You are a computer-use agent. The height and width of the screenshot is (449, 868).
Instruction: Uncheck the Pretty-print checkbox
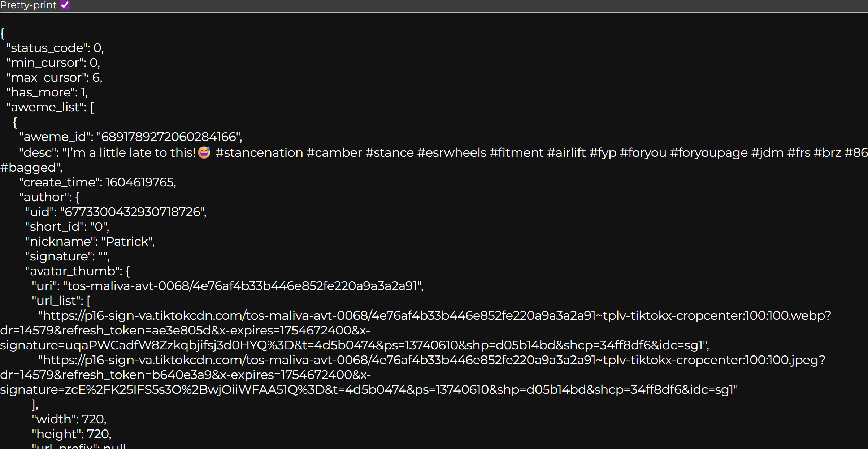65,5
